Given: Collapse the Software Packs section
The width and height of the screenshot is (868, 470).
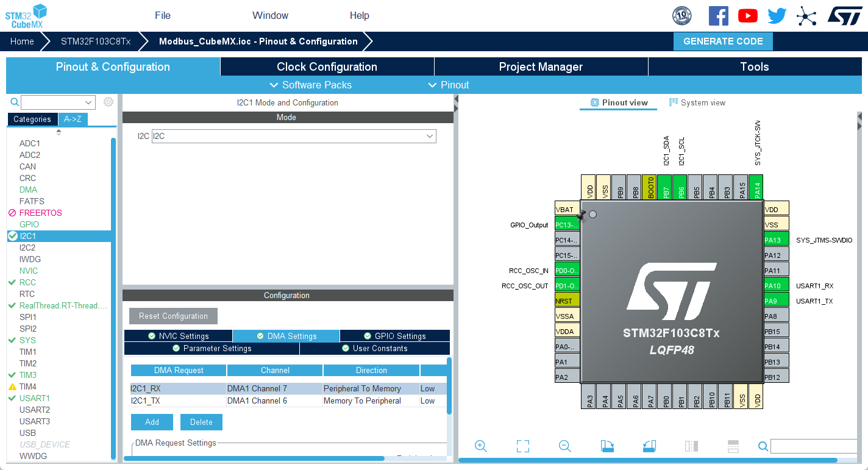Looking at the screenshot, I should (311, 85).
